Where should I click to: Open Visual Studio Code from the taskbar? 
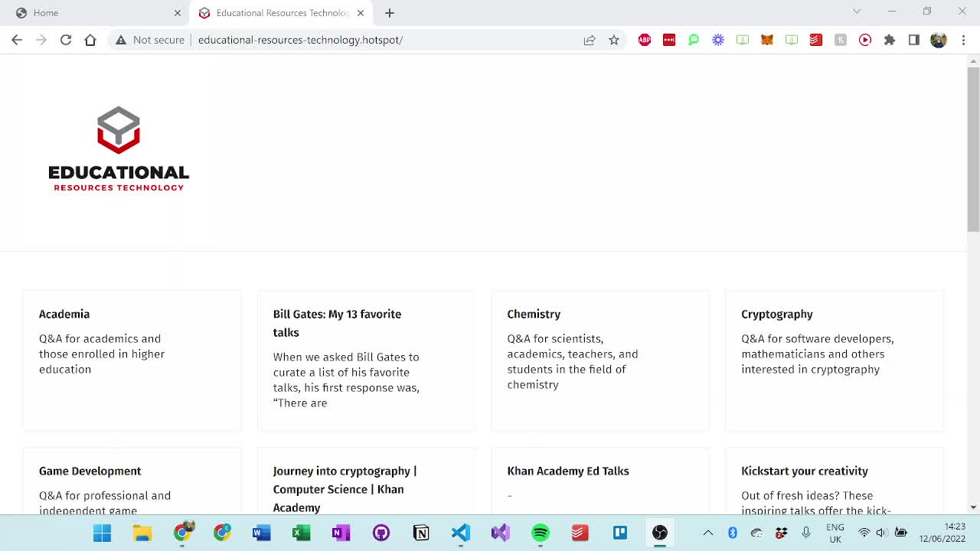tap(460, 533)
